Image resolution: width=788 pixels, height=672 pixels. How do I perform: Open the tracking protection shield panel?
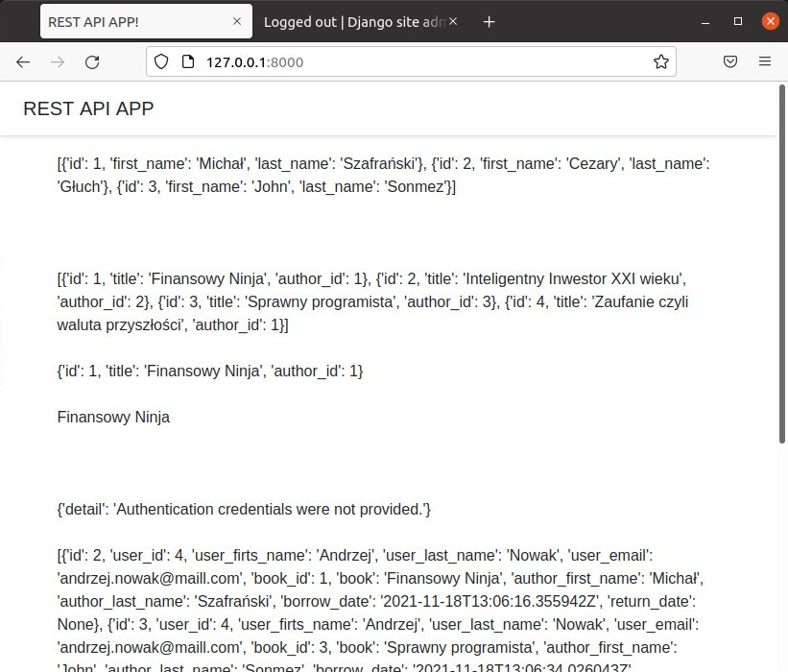(161, 61)
